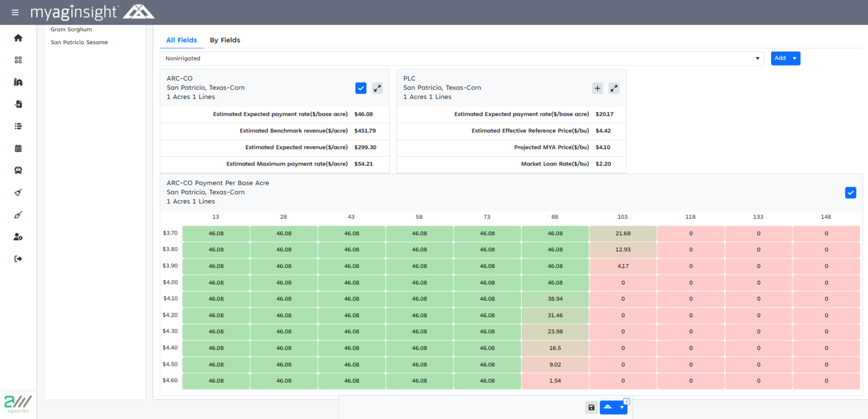Screen dimensions: 868x419
Task: Click the $4.60 row label
Action: coord(170,381)
